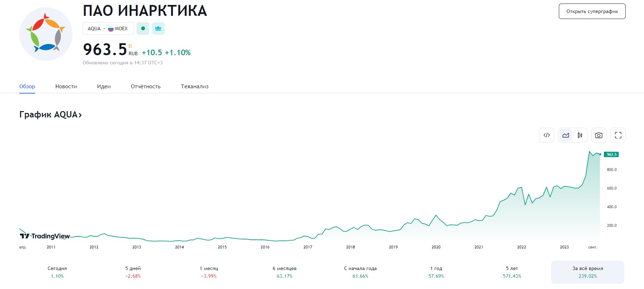Image resolution: width=644 pixels, height=289 pixels.
Task: Go to the Теханализ tab
Action: coord(195,86)
